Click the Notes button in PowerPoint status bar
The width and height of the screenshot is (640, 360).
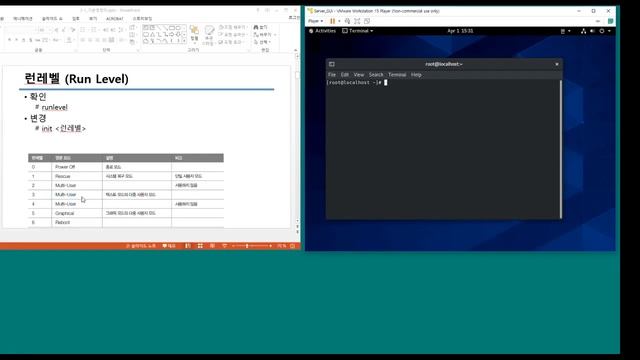coord(141,246)
